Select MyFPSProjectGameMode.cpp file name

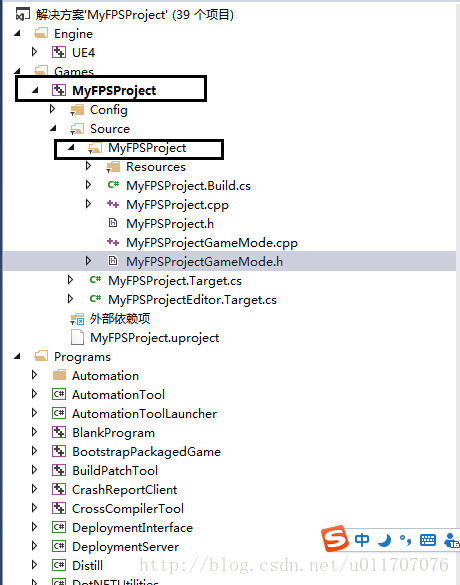click(212, 243)
